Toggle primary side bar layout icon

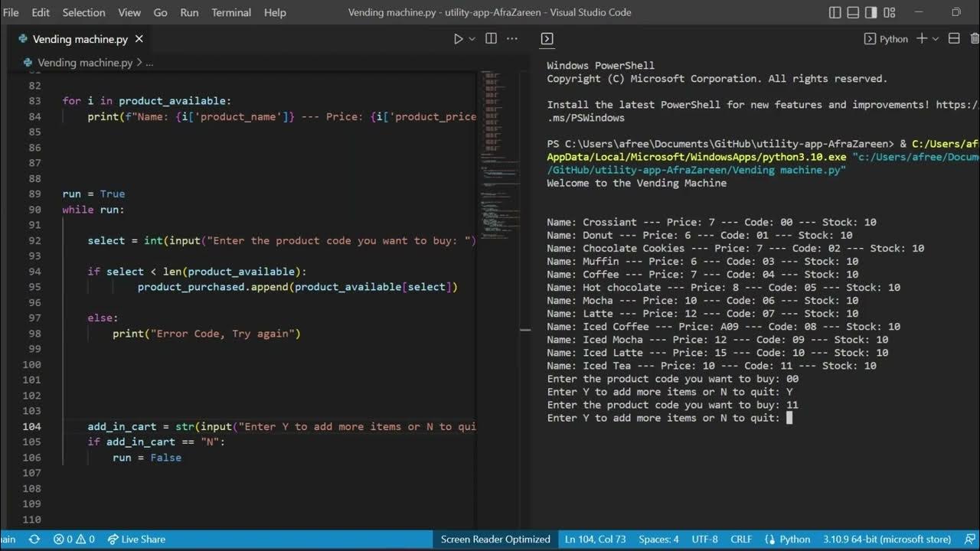point(835,12)
